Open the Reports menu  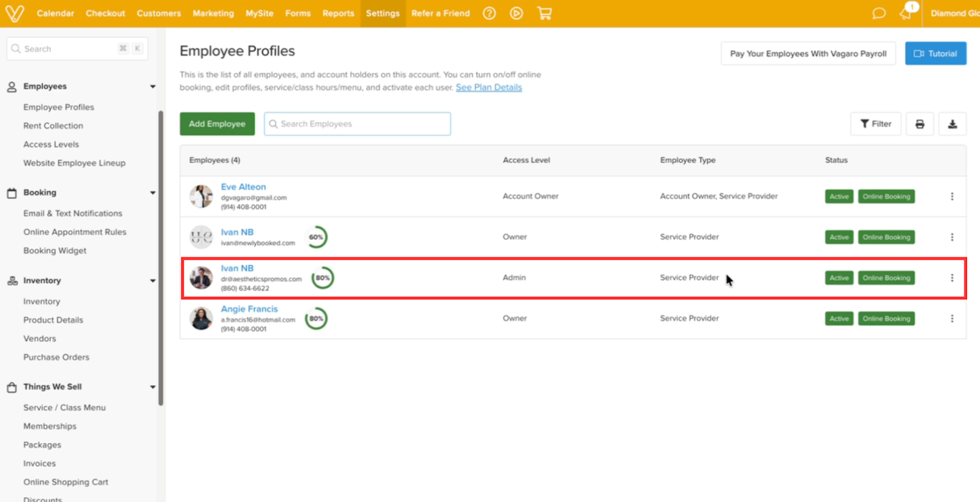pyautogui.click(x=338, y=13)
